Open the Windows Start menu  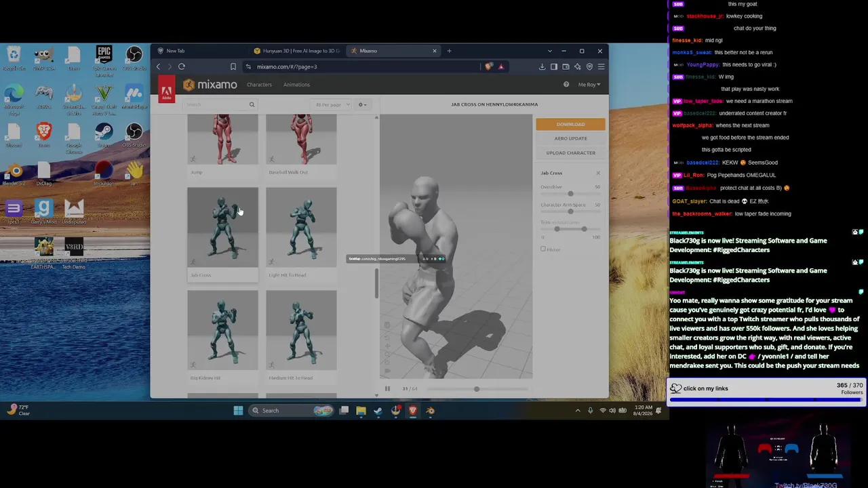(x=238, y=410)
